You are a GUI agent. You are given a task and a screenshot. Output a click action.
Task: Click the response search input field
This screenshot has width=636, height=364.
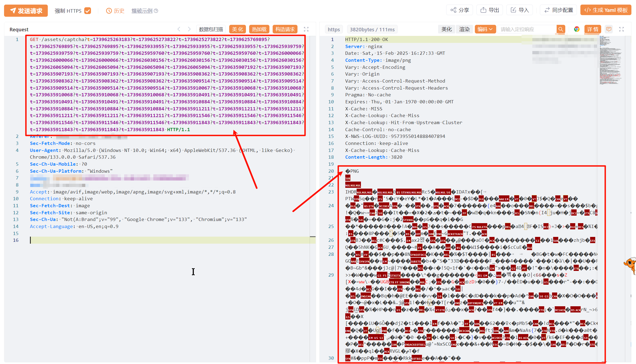(526, 29)
